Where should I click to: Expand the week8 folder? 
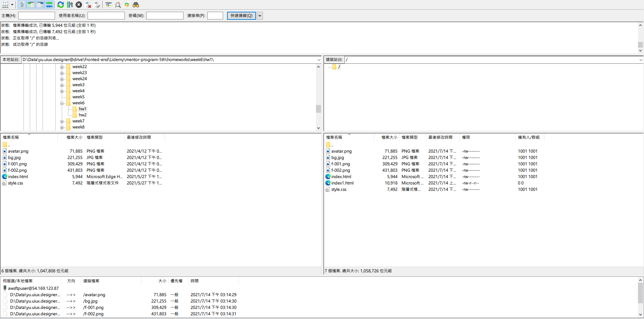pos(62,127)
